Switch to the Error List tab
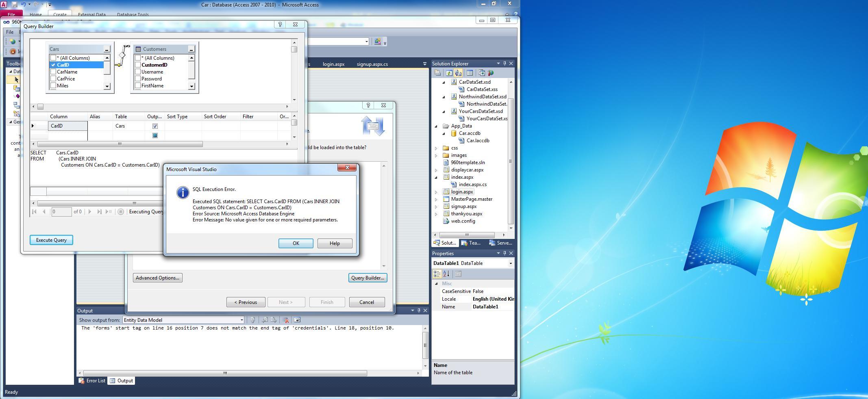This screenshot has height=399, width=868. 92,381
